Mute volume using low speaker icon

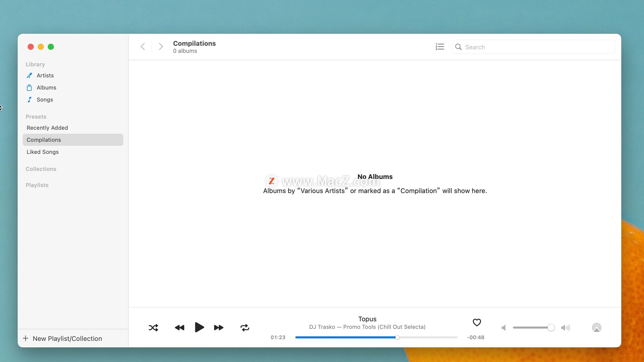503,328
